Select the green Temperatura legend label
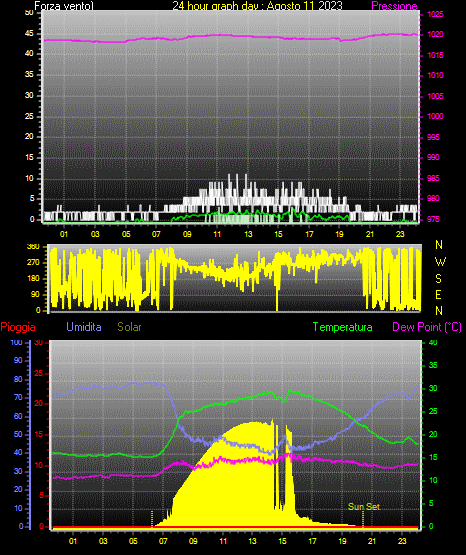The height and width of the screenshot is (555, 466). 343,327
